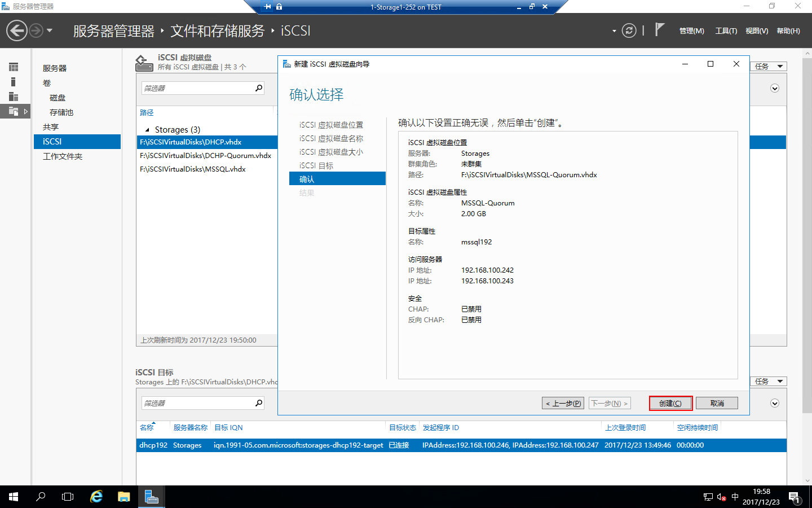Open File Explorer from taskbar
This screenshot has width=812, height=508.
[123, 497]
